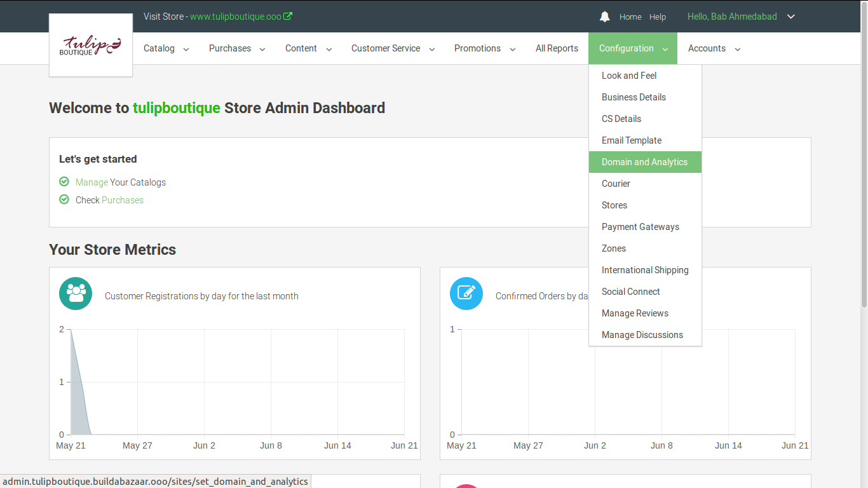Image resolution: width=868 pixels, height=488 pixels.
Task: Choose CS Details from Configuration menu
Action: (x=645, y=119)
